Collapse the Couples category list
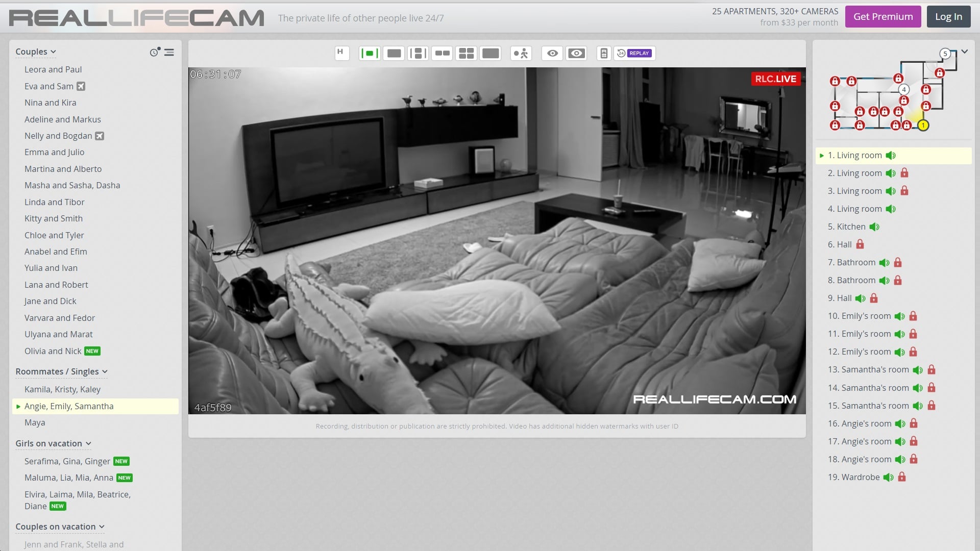 click(36, 52)
